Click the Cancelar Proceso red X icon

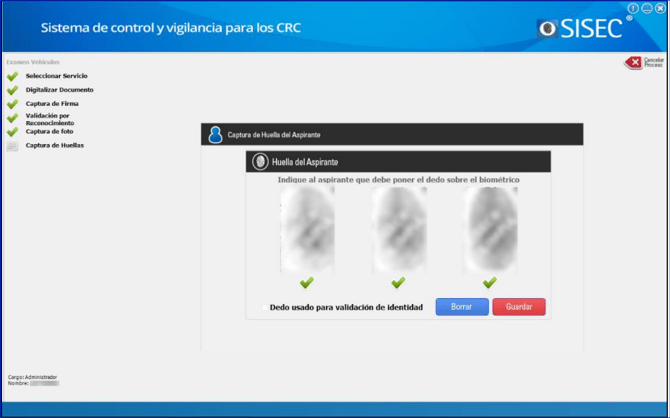click(633, 63)
